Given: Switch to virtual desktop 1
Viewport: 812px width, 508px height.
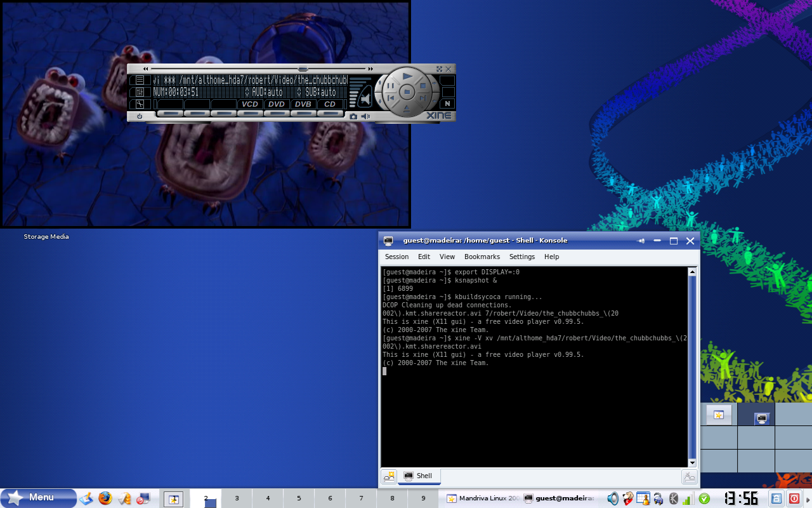Looking at the screenshot, I should [x=174, y=499].
